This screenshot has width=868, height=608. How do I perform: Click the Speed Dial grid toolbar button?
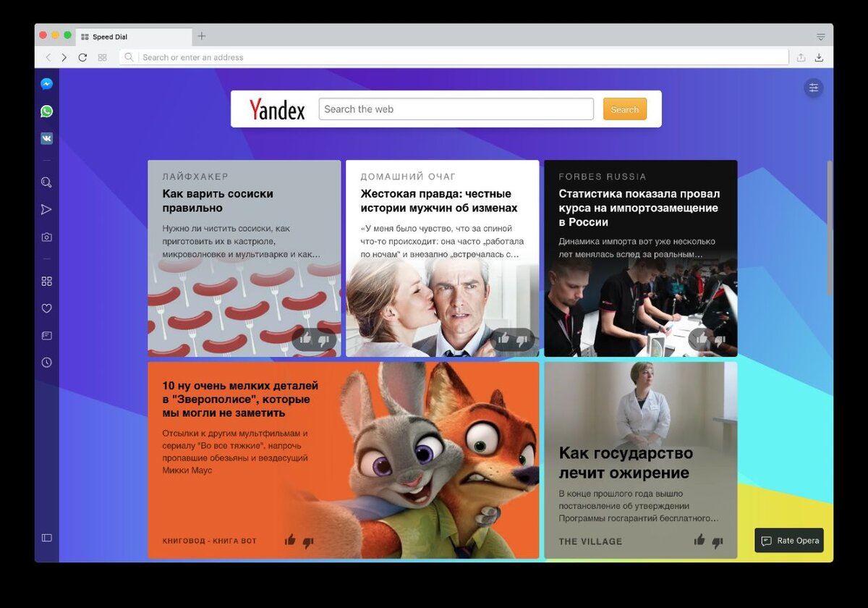coord(102,57)
